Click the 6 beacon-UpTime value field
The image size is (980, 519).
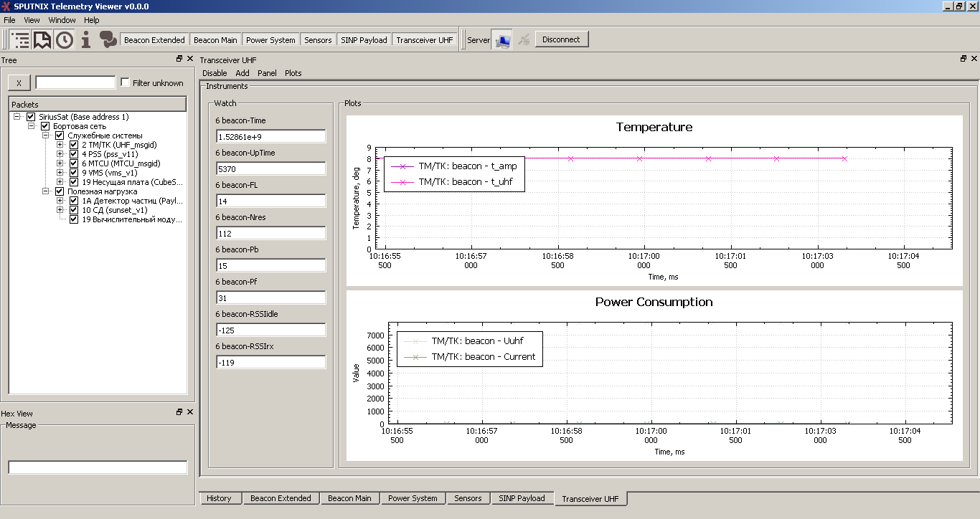pos(270,168)
